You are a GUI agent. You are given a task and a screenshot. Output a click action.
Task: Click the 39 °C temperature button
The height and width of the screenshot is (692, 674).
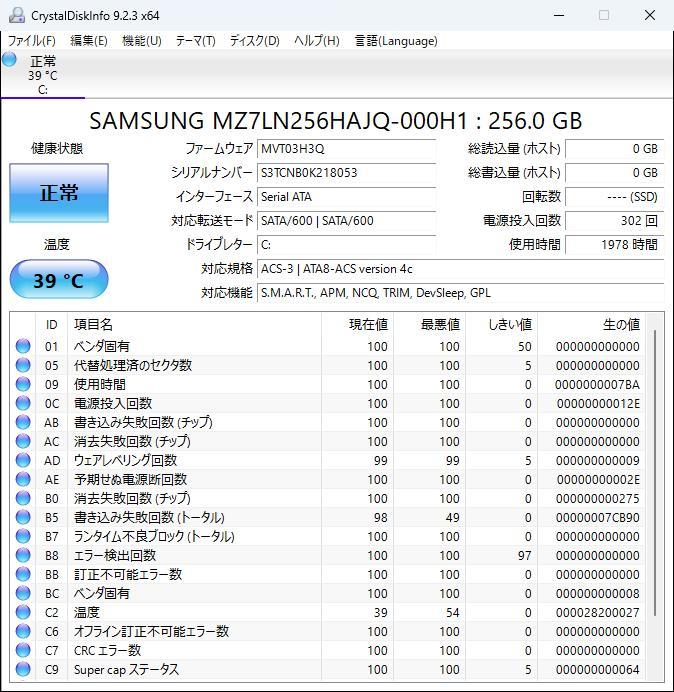point(59,280)
